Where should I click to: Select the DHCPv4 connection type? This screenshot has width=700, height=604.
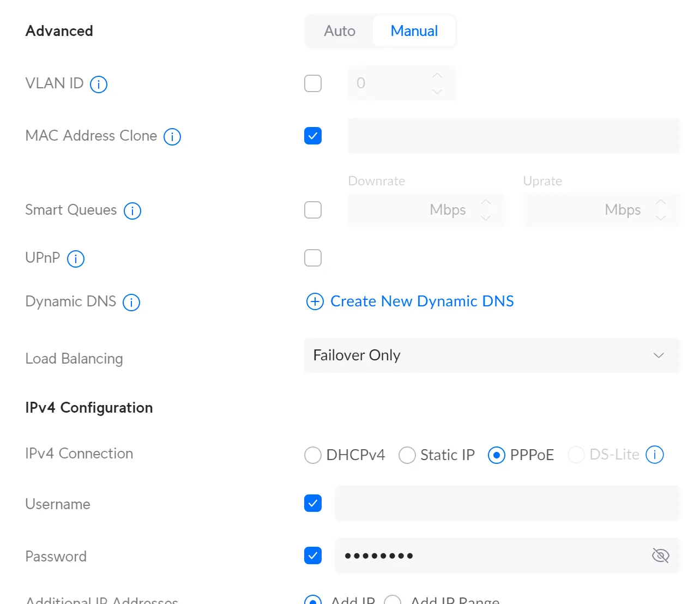[x=312, y=455]
